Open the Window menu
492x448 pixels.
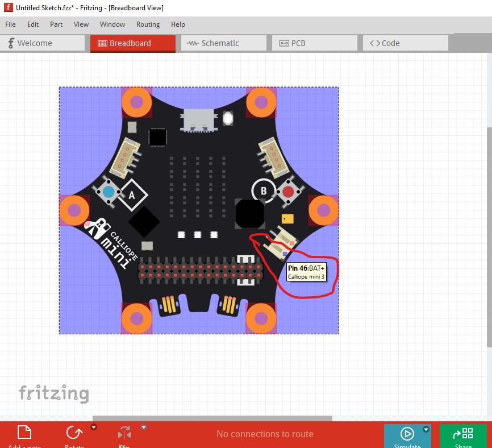(x=112, y=24)
